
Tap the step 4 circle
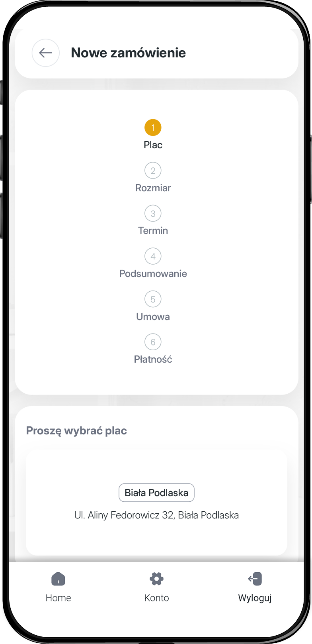(153, 256)
